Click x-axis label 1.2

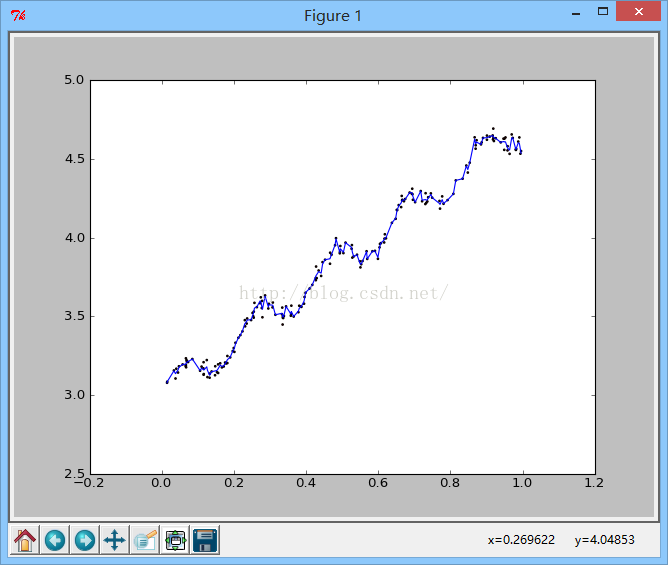coord(594,483)
